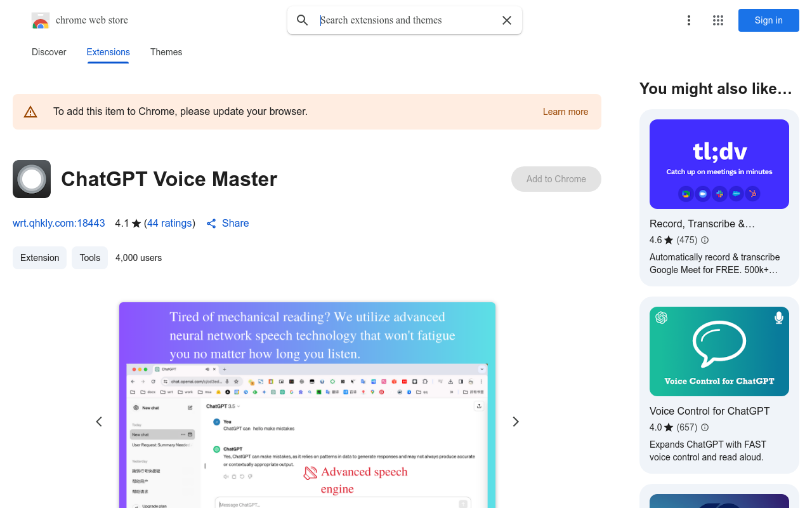The image size is (812, 508).
Task: Click the Chrome Web Store logo
Action: tap(41, 20)
